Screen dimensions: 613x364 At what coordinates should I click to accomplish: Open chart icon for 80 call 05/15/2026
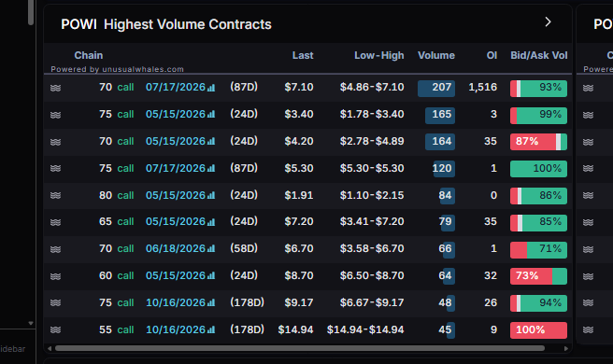[x=211, y=195]
